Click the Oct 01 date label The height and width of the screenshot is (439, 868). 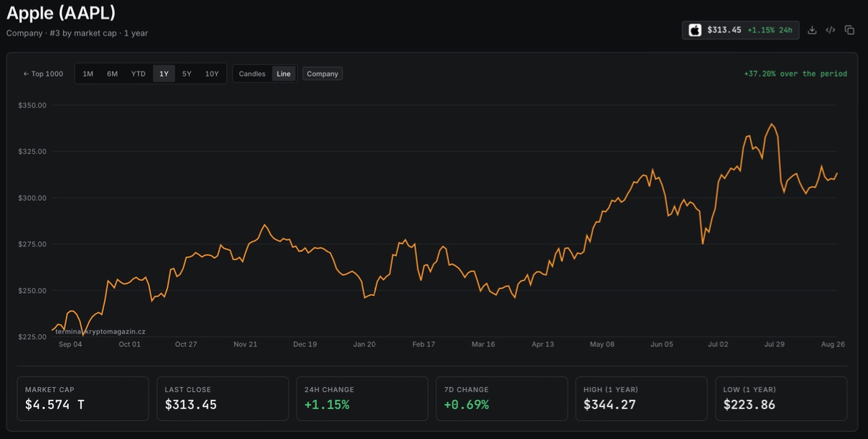129,344
